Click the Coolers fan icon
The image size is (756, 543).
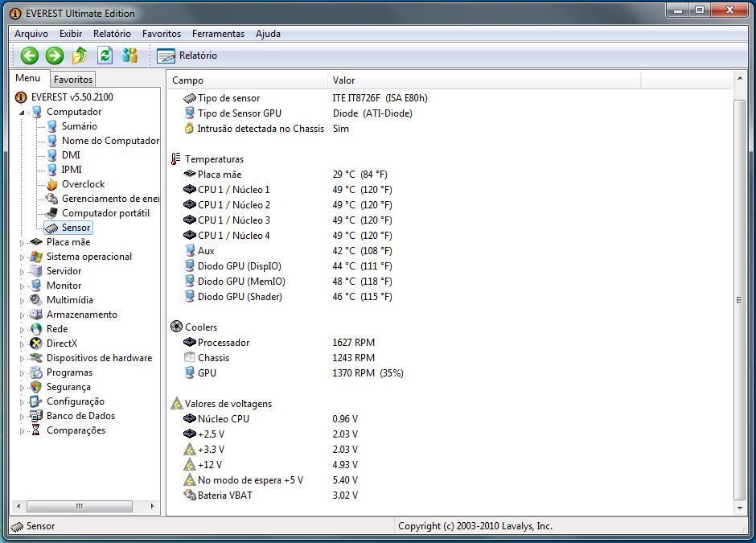tap(176, 327)
